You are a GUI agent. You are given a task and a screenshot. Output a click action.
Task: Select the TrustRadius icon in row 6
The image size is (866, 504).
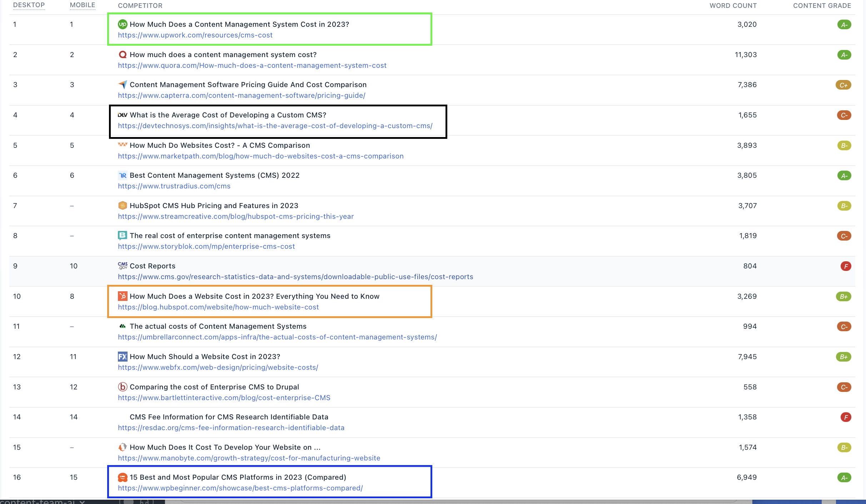click(x=123, y=175)
